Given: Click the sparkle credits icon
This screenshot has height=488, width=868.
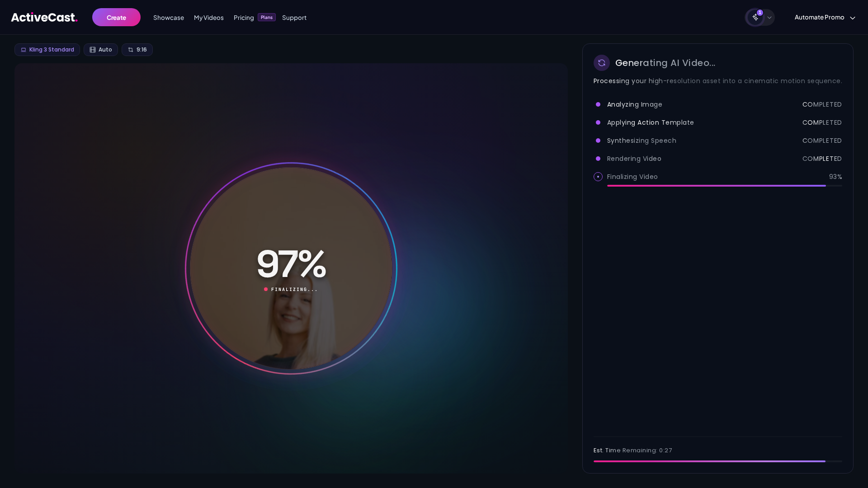Looking at the screenshot, I should coord(755,18).
